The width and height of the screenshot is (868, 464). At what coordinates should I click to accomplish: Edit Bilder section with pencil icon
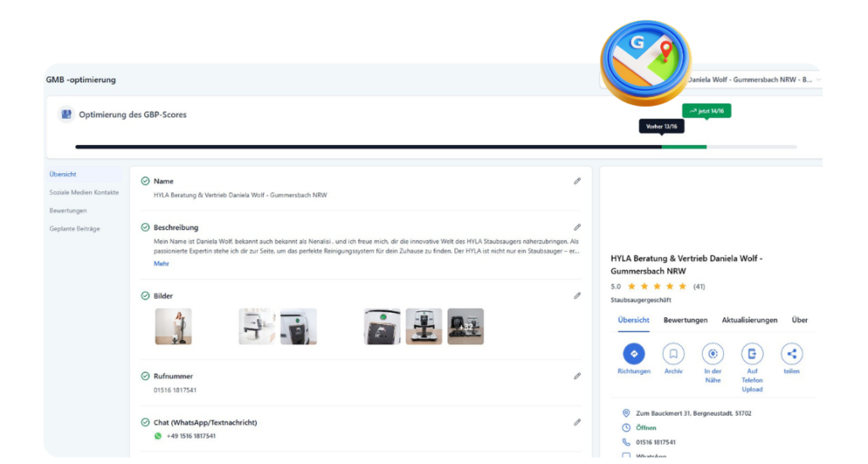pyautogui.click(x=577, y=296)
